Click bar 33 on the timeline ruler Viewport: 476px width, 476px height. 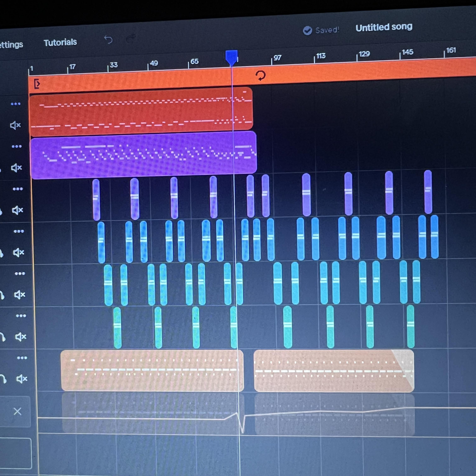point(114,65)
